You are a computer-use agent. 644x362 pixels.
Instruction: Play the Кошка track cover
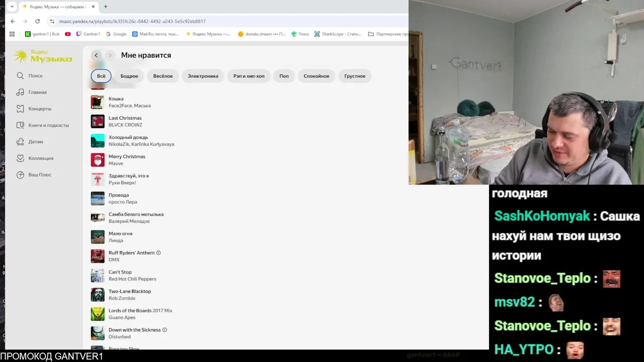tap(98, 102)
